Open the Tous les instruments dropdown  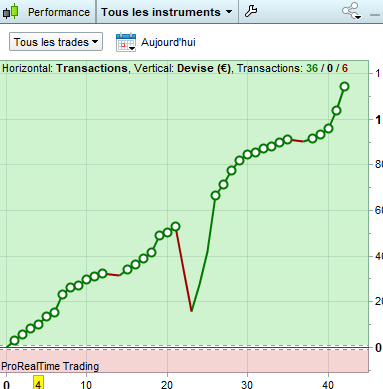point(167,12)
